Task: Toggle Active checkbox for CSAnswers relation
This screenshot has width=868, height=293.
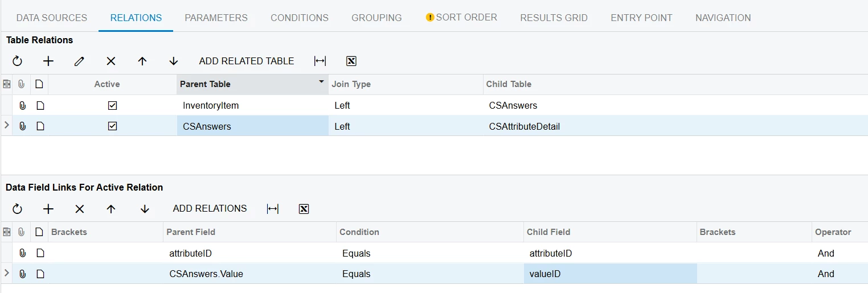Action: point(112,126)
